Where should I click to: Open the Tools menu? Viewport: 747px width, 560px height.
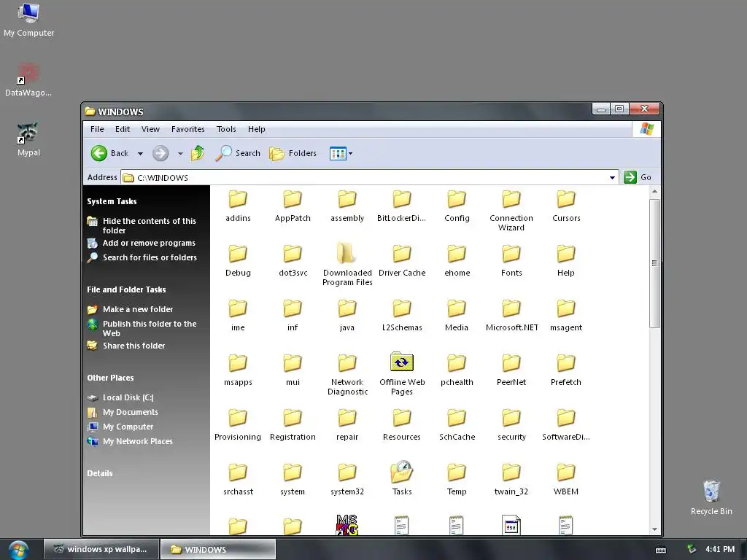click(x=226, y=129)
